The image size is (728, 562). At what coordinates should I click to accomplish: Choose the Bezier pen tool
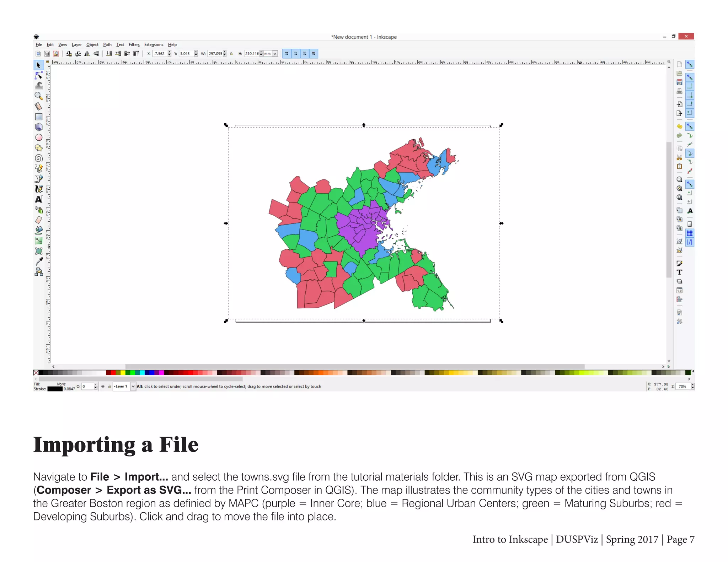(x=39, y=179)
